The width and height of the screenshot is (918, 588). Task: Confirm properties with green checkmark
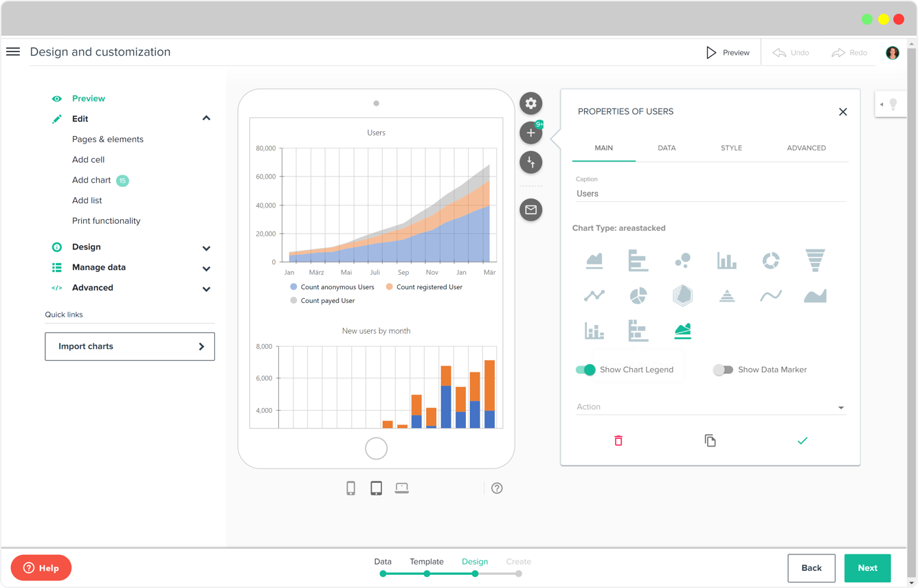[803, 441]
